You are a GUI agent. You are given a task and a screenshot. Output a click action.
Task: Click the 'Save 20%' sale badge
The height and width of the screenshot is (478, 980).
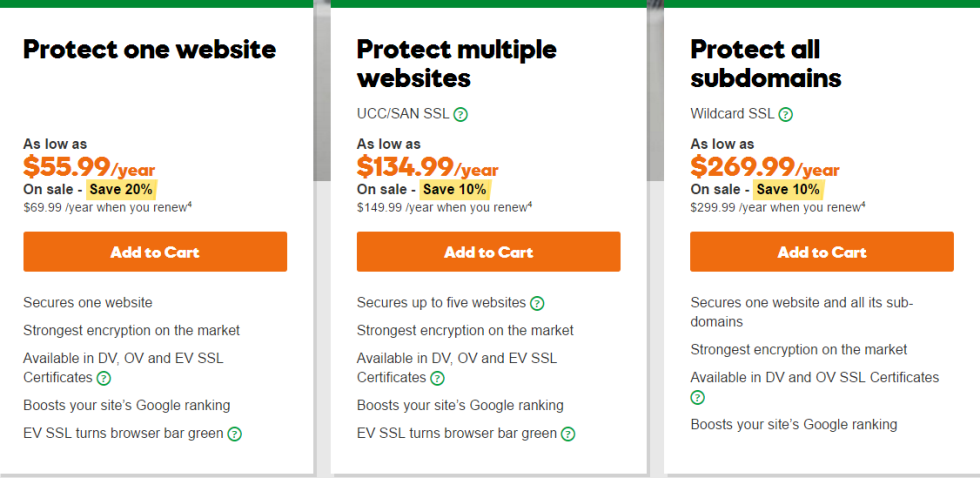[121, 189]
